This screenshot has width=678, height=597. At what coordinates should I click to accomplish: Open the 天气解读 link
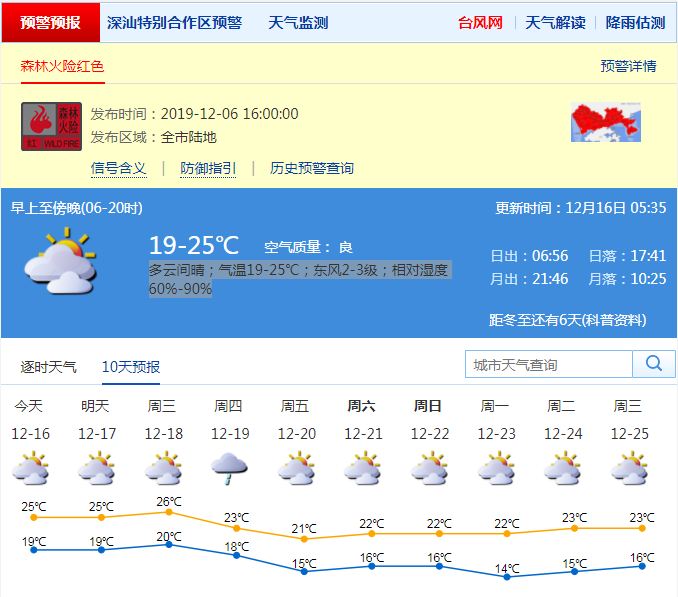point(555,22)
